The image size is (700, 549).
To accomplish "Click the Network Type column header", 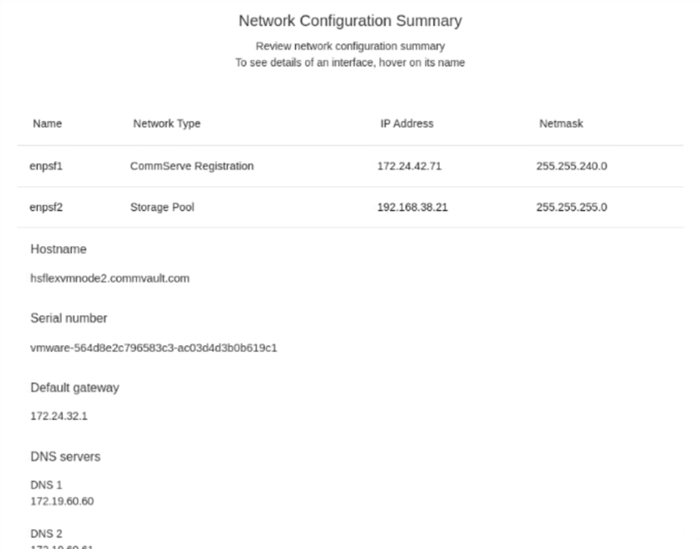I will (x=166, y=124).
